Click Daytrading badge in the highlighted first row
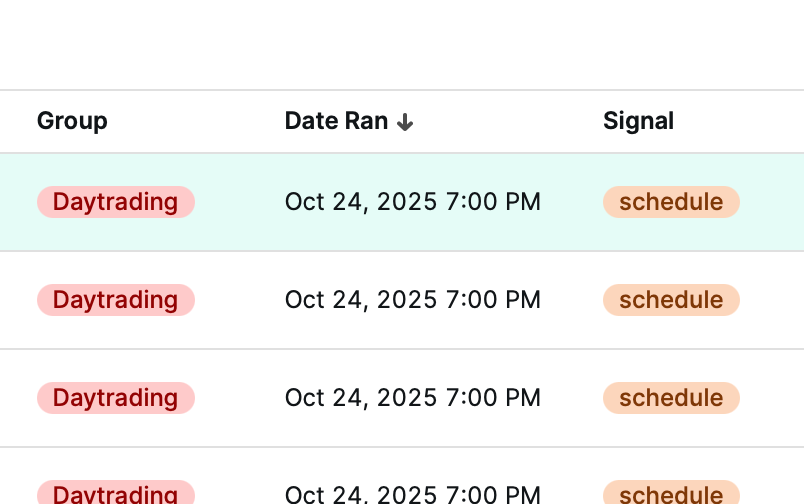Screen dimensions: 804x504 tap(115, 202)
